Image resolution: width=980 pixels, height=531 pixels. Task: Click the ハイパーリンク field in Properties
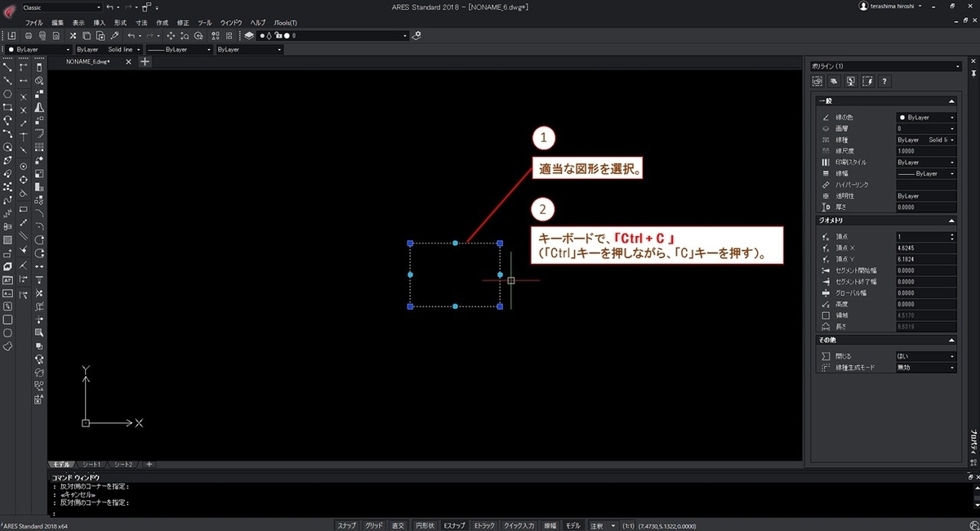click(x=925, y=185)
